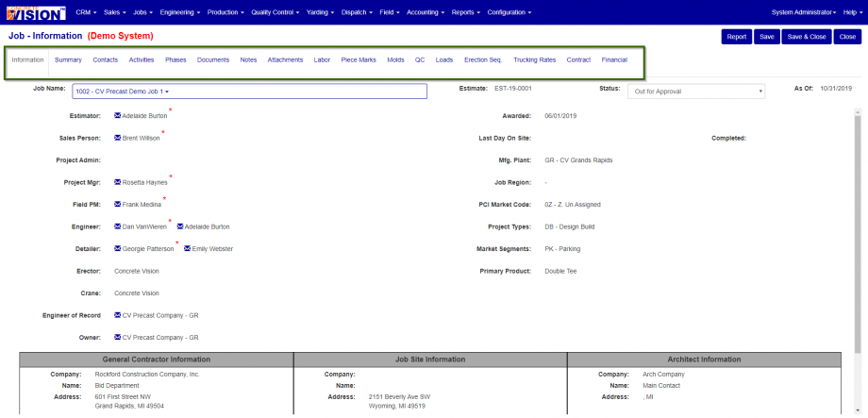The image size is (868, 418).
Task: Click mail icon beside Dan VanWieren
Action: [117, 226]
